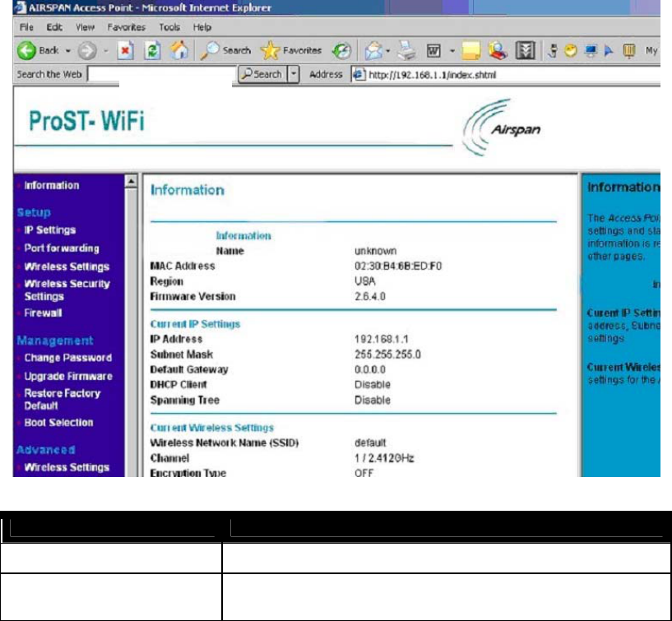Viewport: 672px width, 621px height.
Task: Click the IE icon in title bar
Action: pyautogui.click(x=20, y=7)
